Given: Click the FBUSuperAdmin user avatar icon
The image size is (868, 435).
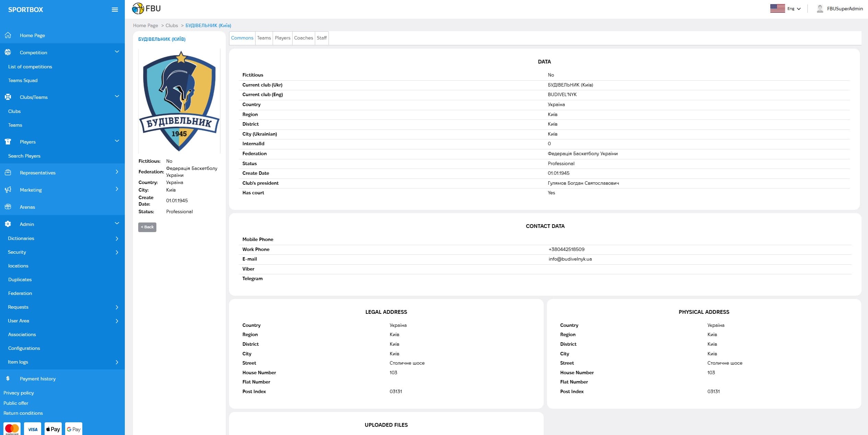Looking at the screenshot, I should tap(820, 9).
